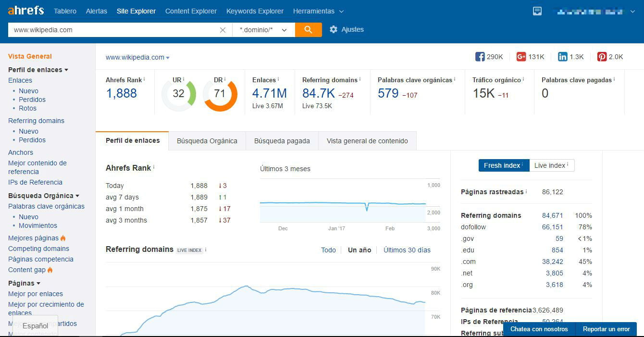
Task: Click the 4.71M Enlaces value
Action: [x=270, y=93]
